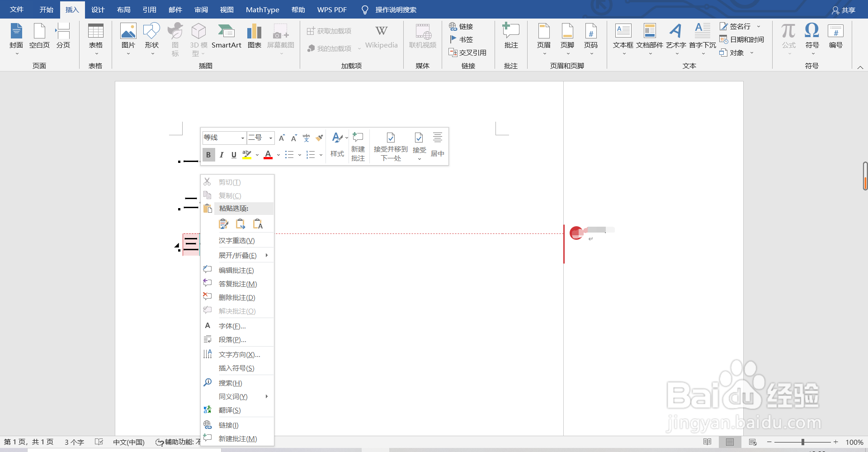
Task: Insert WordArt (艺术字)
Action: (676, 38)
